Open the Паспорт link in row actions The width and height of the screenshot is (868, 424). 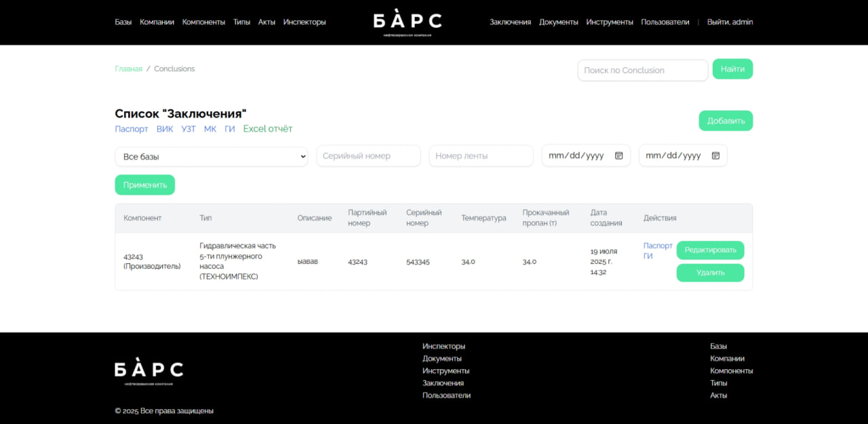[657, 246]
